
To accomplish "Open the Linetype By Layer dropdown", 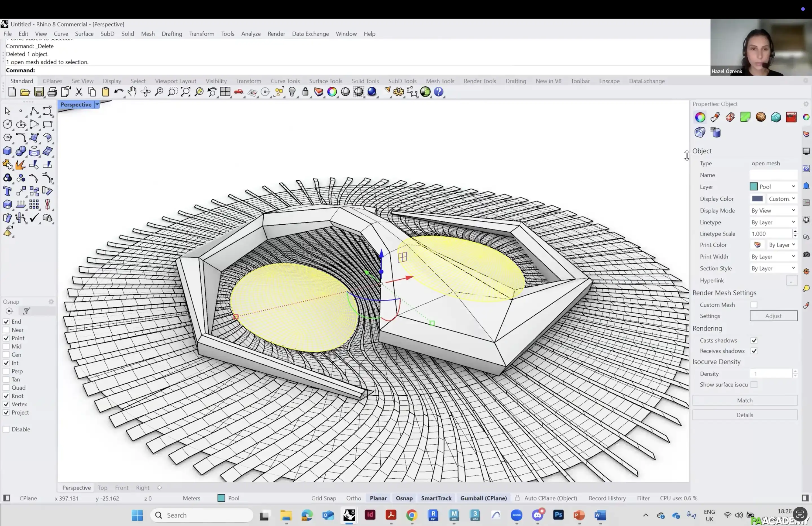I will pyautogui.click(x=773, y=222).
